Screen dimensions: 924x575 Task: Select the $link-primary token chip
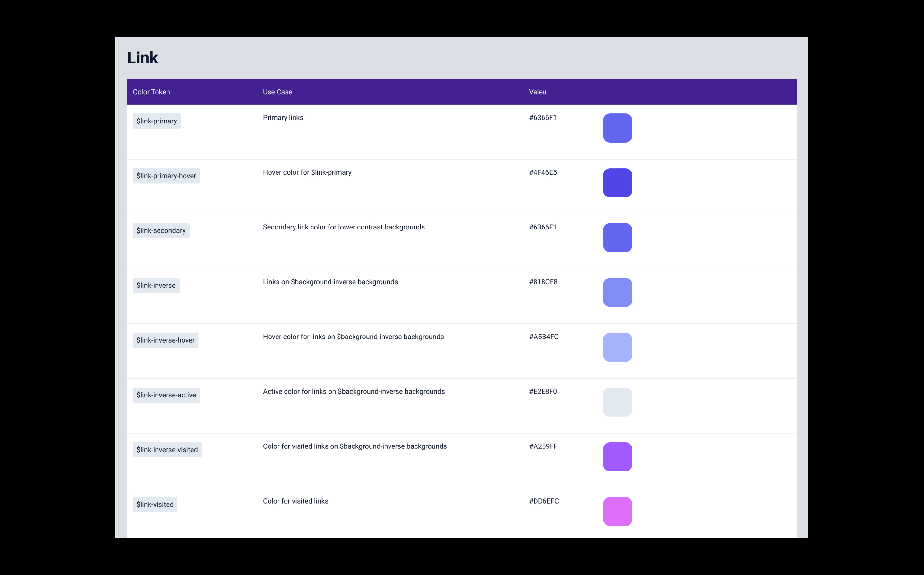[157, 121]
